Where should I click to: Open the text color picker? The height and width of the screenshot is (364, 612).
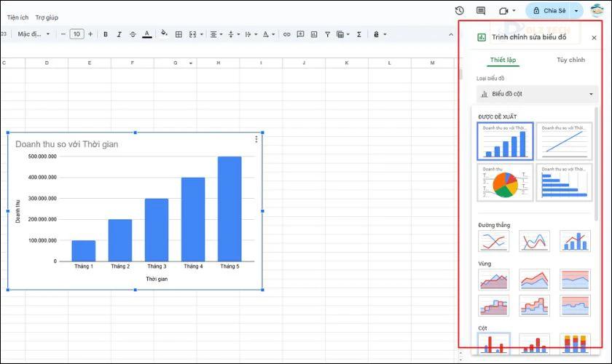coord(146,34)
